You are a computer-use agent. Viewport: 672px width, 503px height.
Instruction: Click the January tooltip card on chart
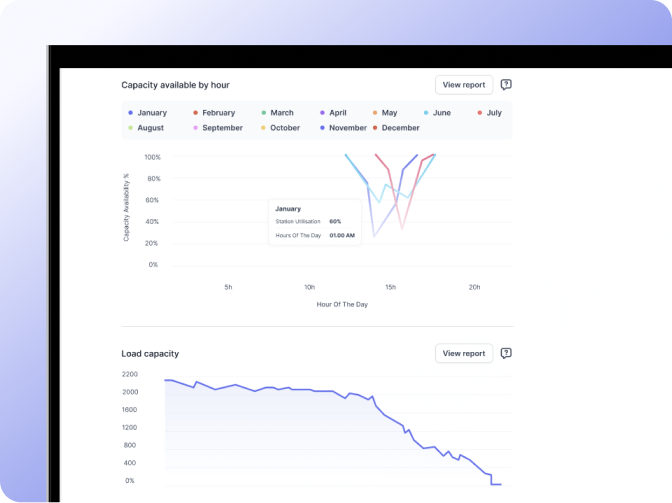[315, 222]
